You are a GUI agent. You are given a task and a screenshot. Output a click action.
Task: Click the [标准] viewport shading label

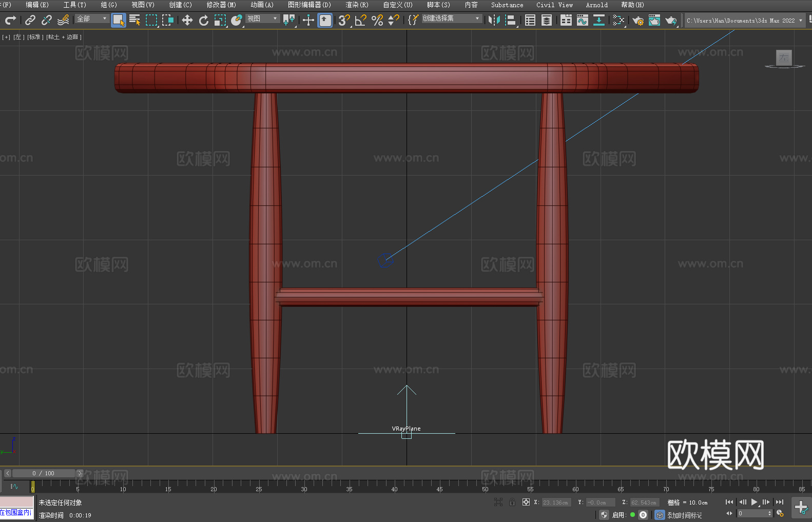point(35,37)
